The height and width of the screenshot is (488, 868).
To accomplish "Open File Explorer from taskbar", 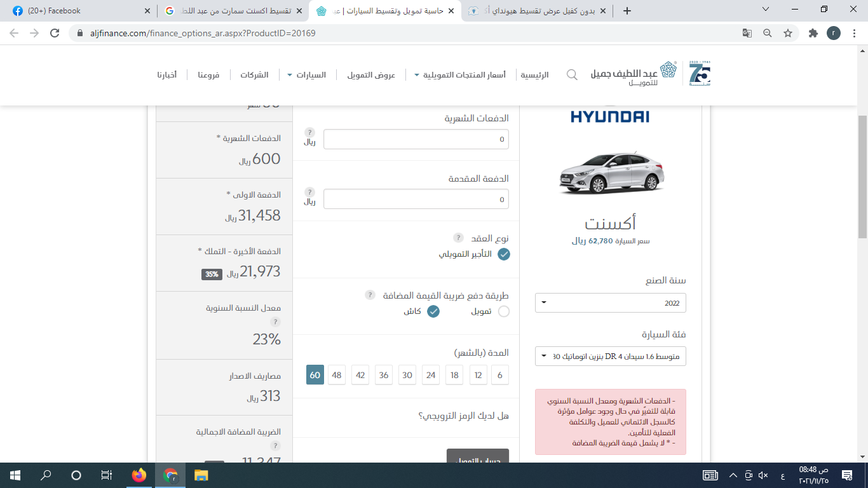I will tap(201, 475).
